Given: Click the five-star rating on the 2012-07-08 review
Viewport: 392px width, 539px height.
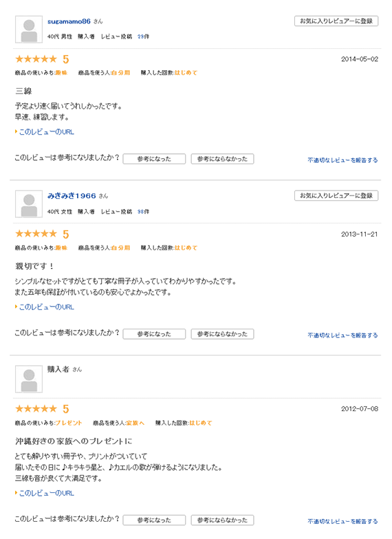Looking at the screenshot, I should (36, 408).
